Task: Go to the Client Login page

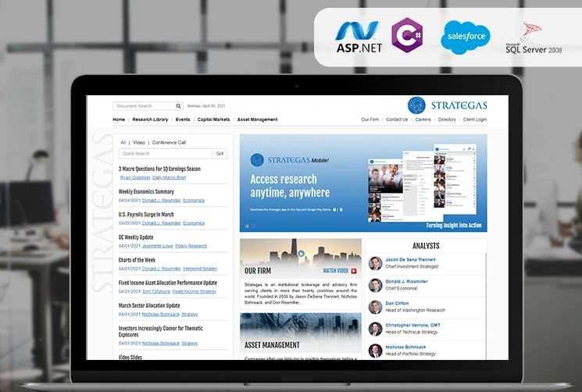Action: (474, 119)
